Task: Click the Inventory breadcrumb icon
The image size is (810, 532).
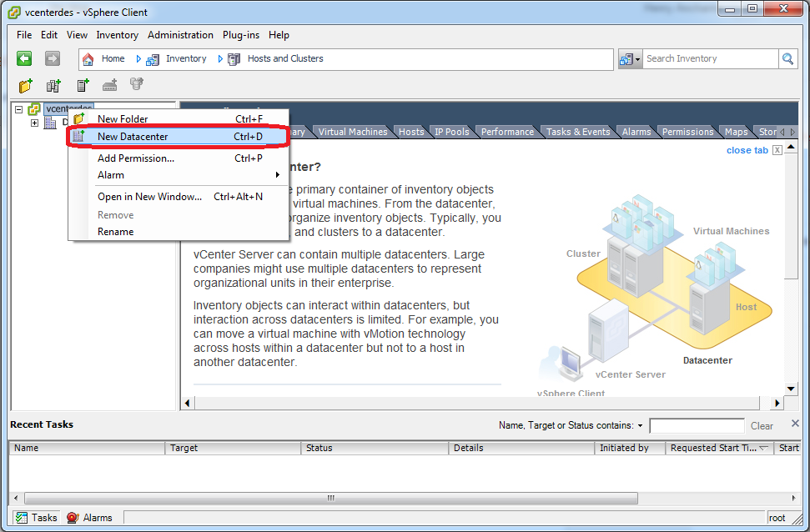Action: click(x=153, y=58)
